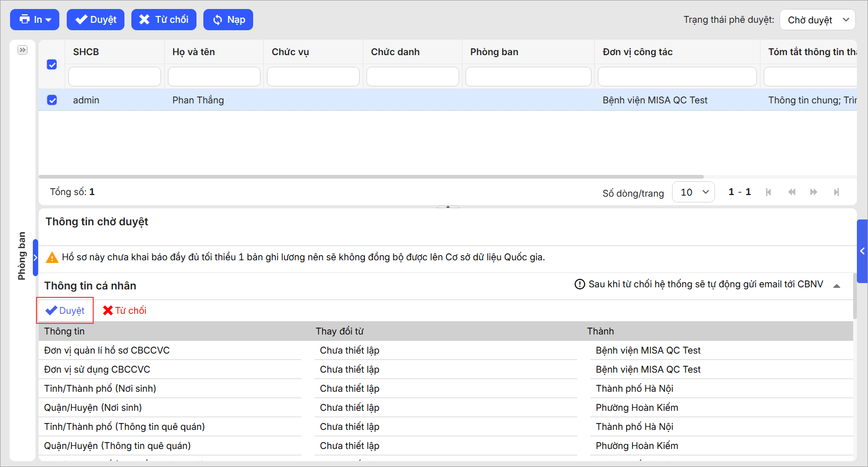Go to previous page of results
This screenshot has height=467, width=868.
pos(792,192)
